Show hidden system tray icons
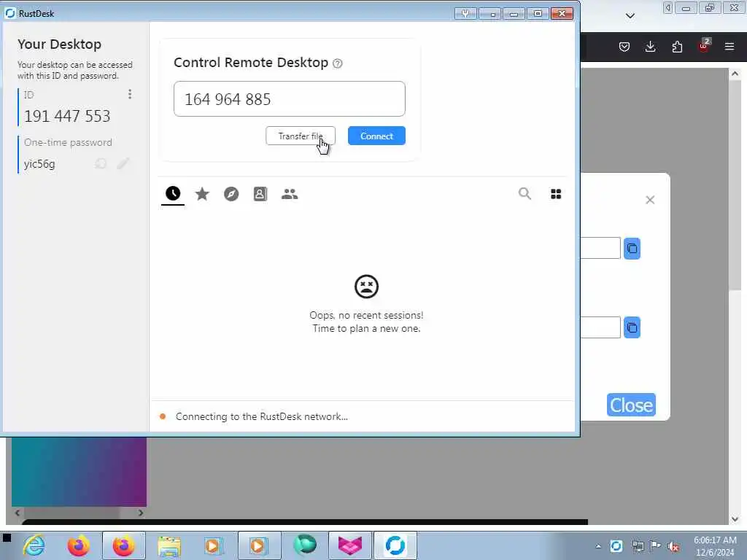Image resolution: width=747 pixels, height=560 pixels. click(x=598, y=546)
